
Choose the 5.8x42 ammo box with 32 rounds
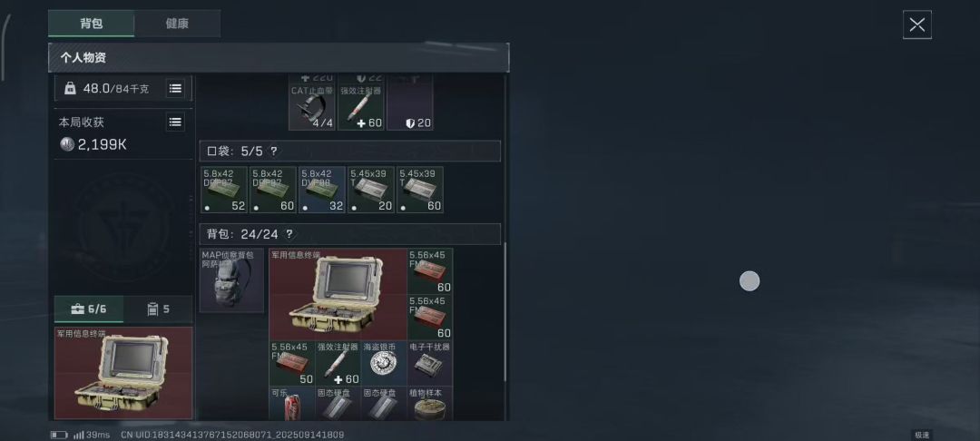322,190
